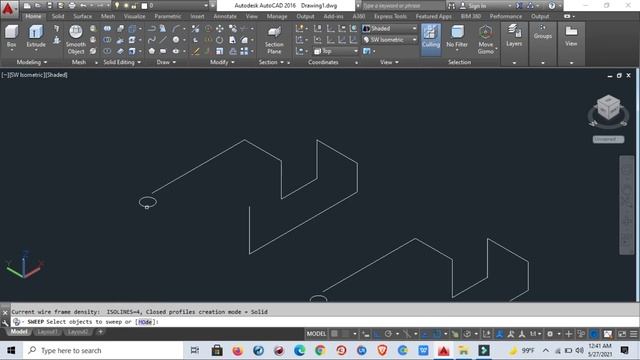This screenshot has width=640, height=360.
Task: Open the SW Isometric view dropdown
Action: [x=390, y=40]
